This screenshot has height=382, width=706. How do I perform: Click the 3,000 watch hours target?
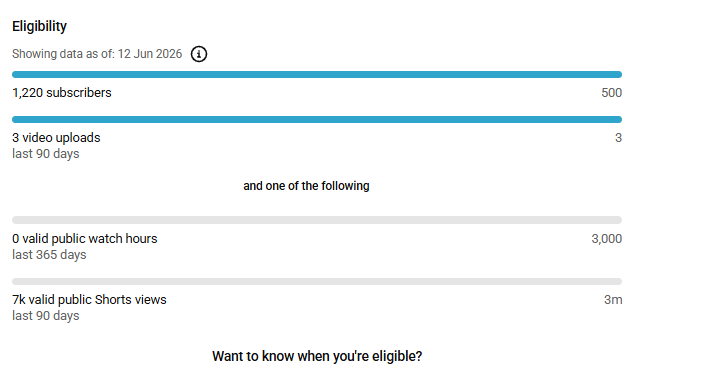coord(606,239)
